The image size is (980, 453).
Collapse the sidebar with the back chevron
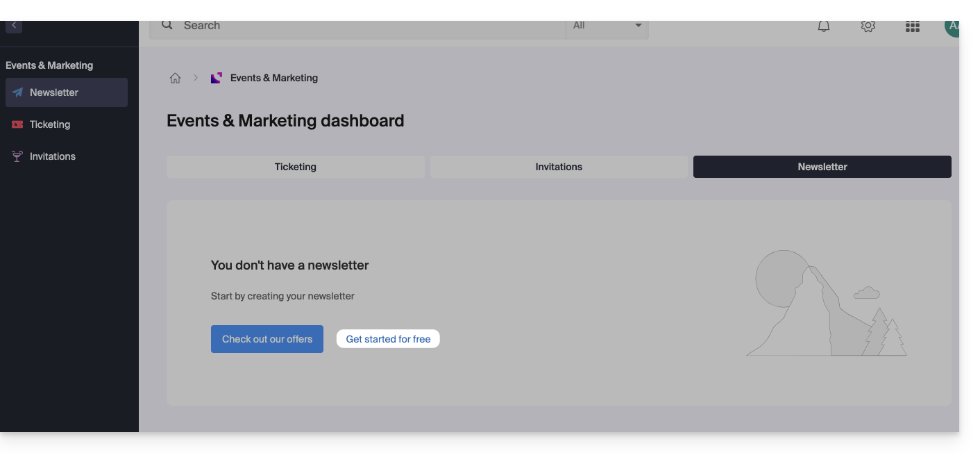[x=14, y=26]
